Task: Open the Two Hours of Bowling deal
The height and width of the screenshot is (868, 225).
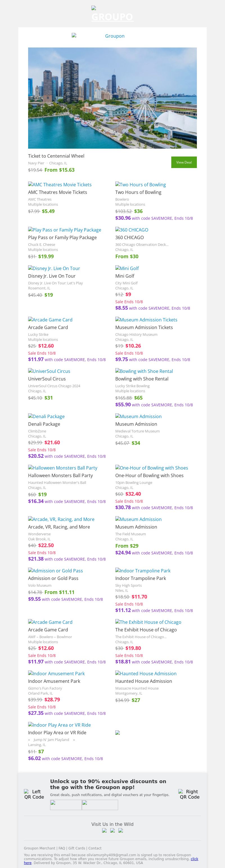Action: point(140,185)
